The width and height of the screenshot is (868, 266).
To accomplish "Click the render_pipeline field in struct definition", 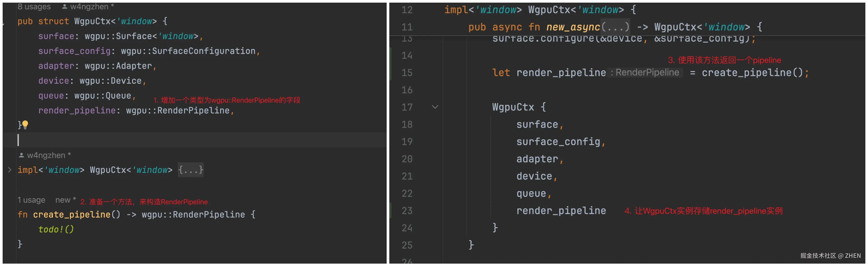I will (x=77, y=110).
